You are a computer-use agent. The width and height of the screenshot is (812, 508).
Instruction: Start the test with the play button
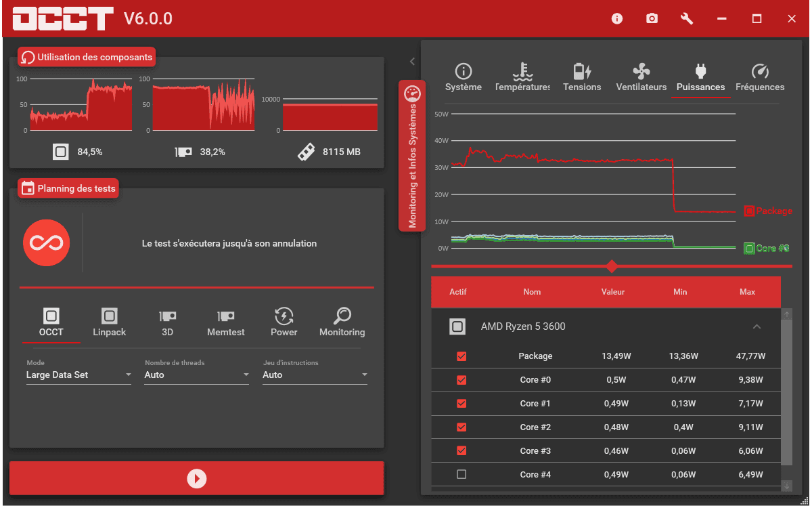pos(196,479)
